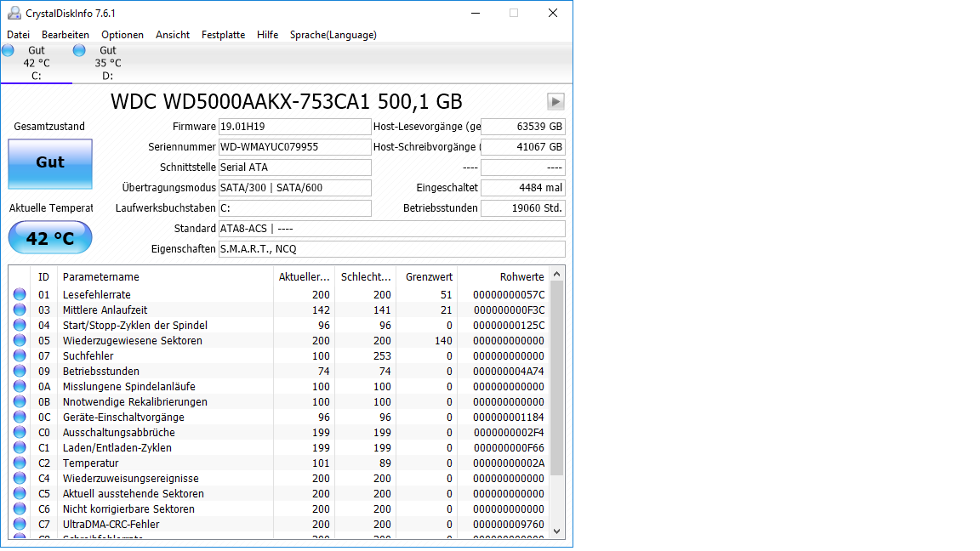The width and height of the screenshot is (980, 551).
Task: Click the next disk arrow button
Action: click(x=555, y=102)
